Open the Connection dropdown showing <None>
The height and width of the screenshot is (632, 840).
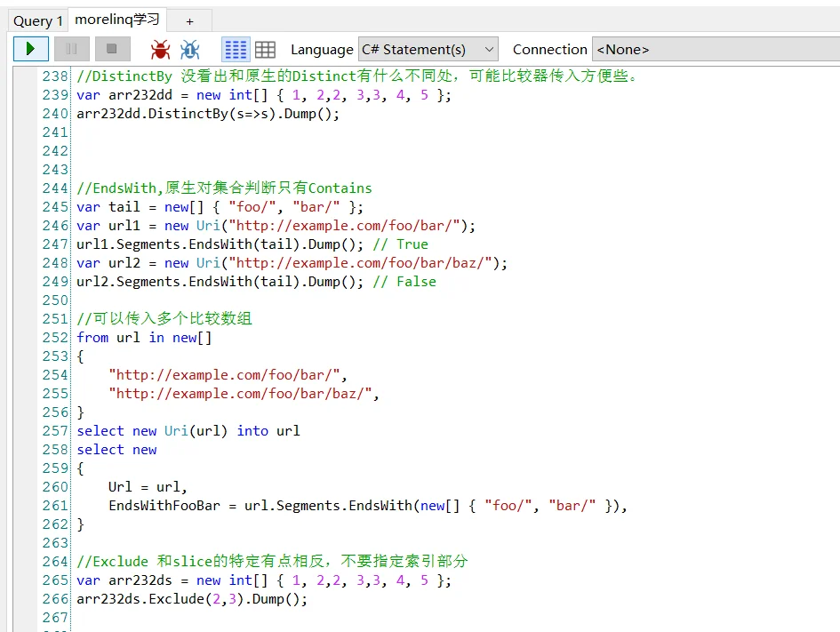click(x=716, y=49)
